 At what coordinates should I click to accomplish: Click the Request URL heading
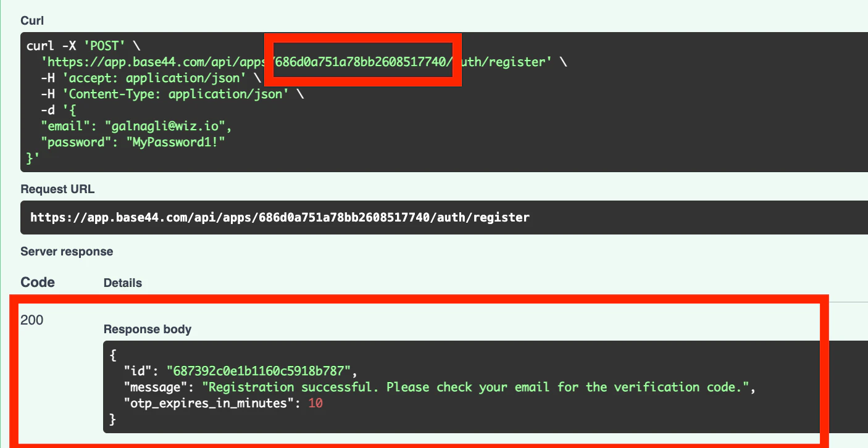57,189
